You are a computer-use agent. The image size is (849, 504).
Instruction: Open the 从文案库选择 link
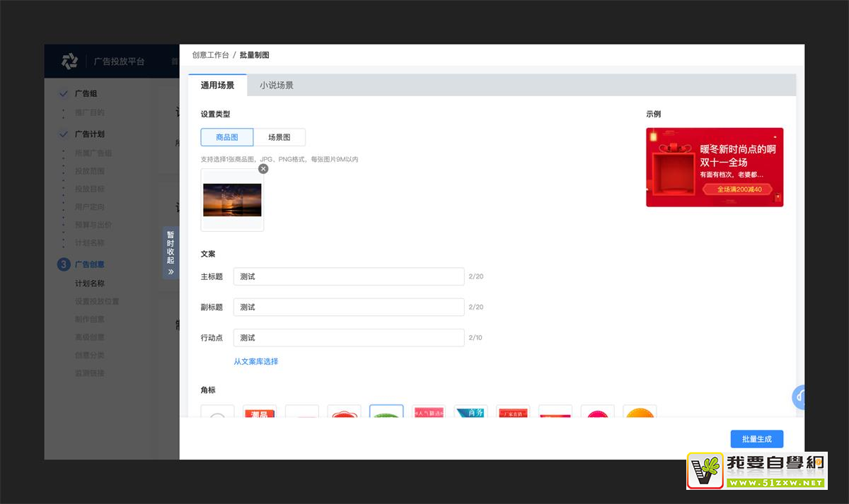(x=256, y=362)
